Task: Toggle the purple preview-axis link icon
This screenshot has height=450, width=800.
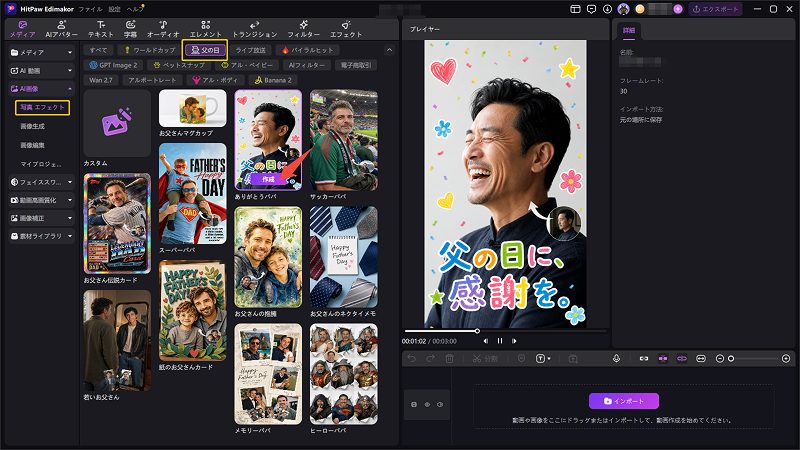Action: point(682,359)
